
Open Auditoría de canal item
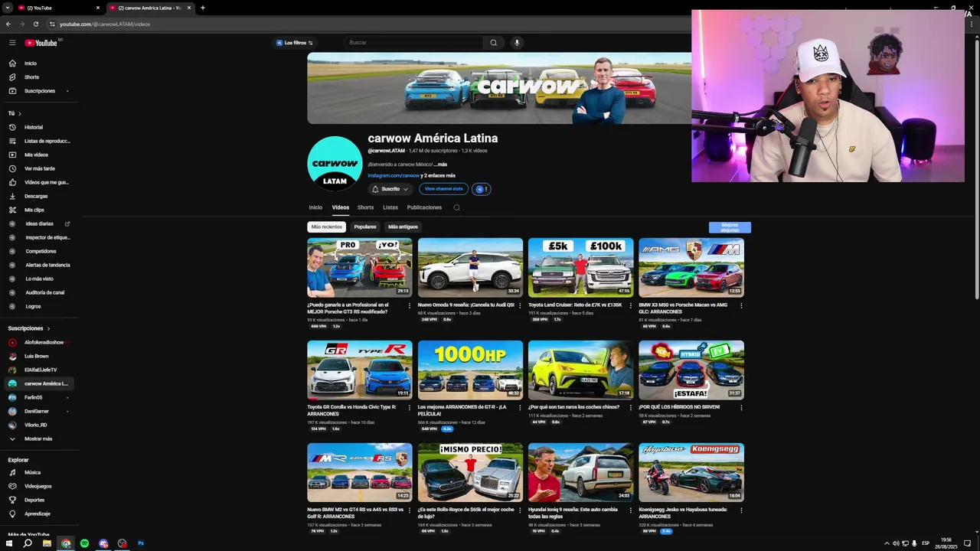tap(45, 292)
